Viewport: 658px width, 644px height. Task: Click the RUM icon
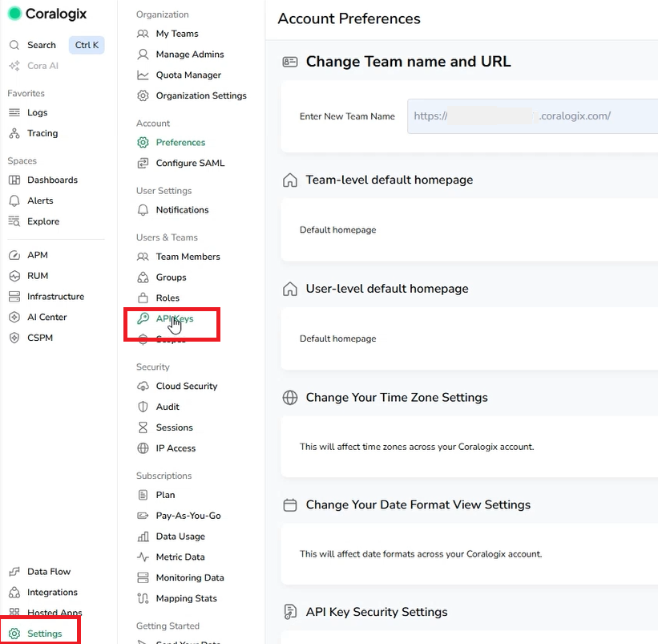tap(14, 276)
